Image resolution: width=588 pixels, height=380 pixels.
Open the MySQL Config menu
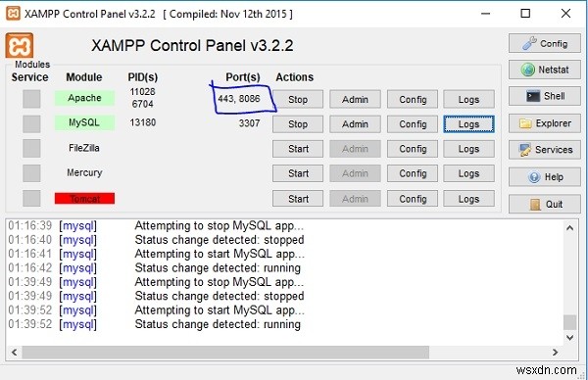413,124
